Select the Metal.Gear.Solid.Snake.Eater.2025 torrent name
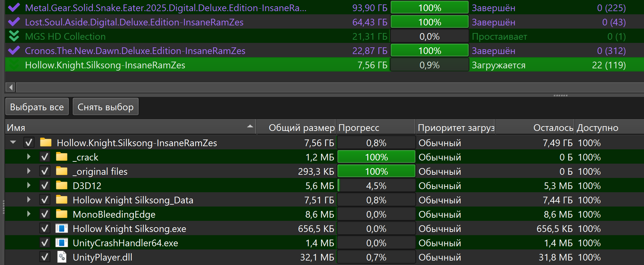The image size is (644, 265). click(166, 8)
